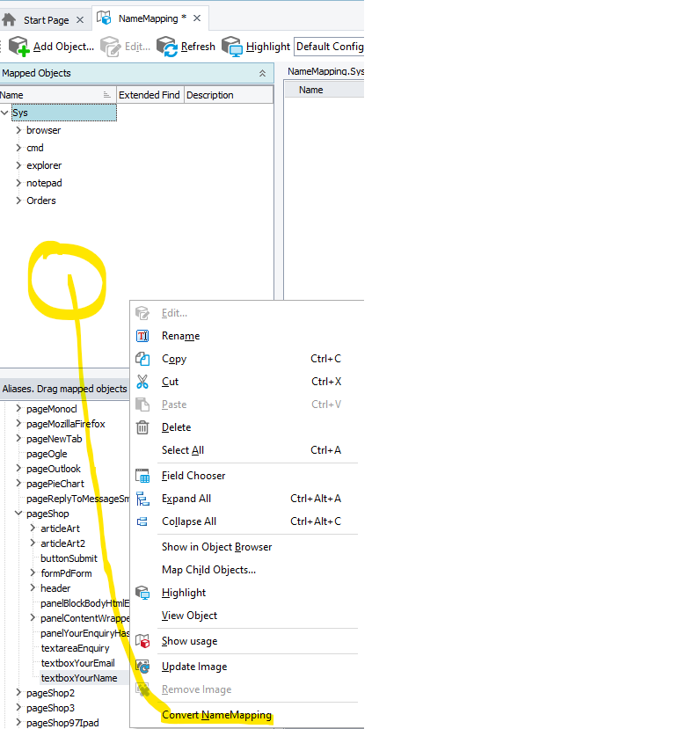Click the Field Chooser icon
The height and width of the screenshot is (729, 700).
pyautogui.click(x=142, y=476)
